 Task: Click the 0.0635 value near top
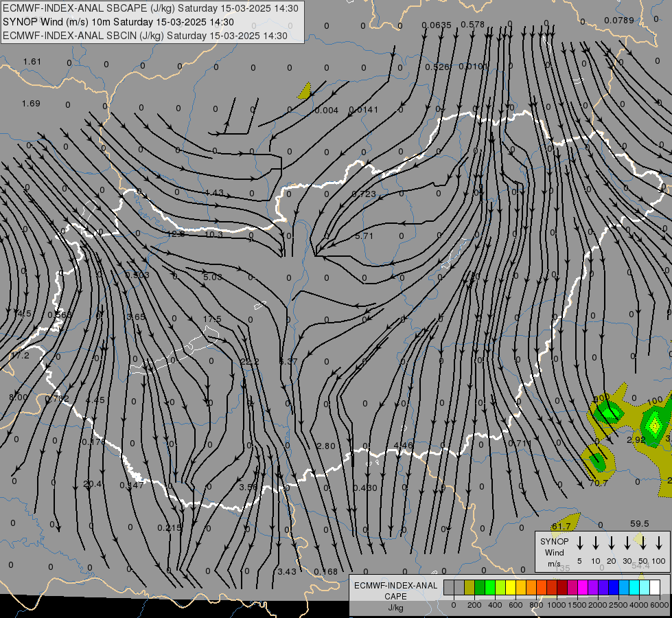pyautogui.click(x=437, y=25)
